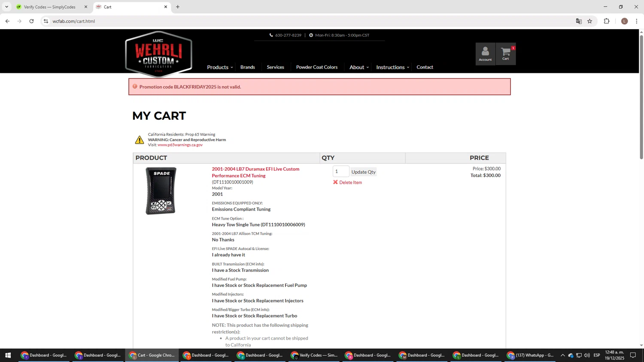
Task: Reload the cart page
Action: [x=31, y=21]
